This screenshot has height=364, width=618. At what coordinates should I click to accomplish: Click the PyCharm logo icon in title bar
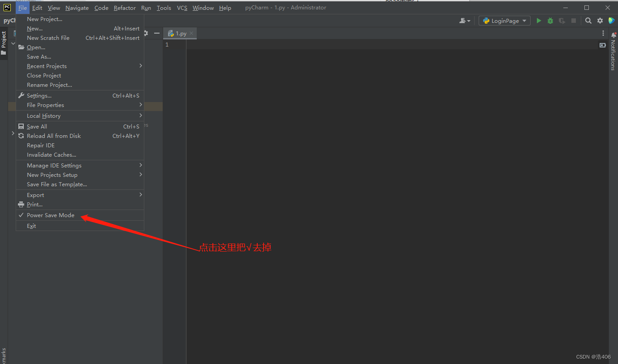pos(7,7)
